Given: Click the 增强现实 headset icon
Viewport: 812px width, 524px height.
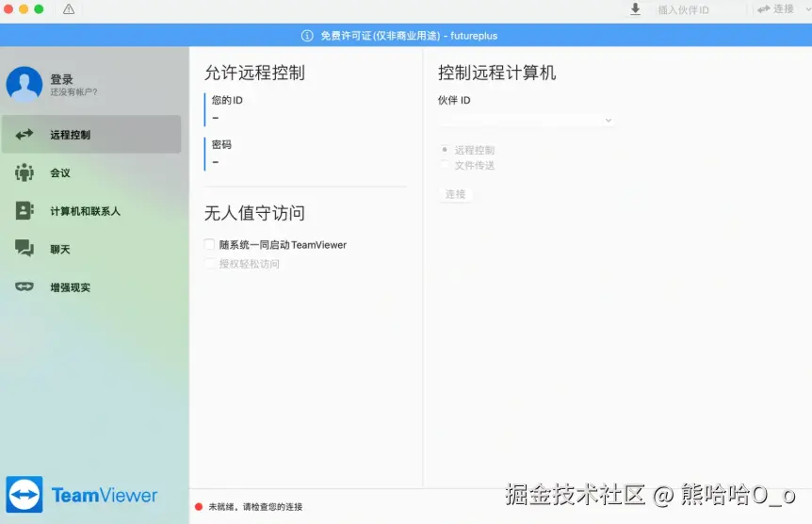Looking at the screenshot, I should (24, 287).
